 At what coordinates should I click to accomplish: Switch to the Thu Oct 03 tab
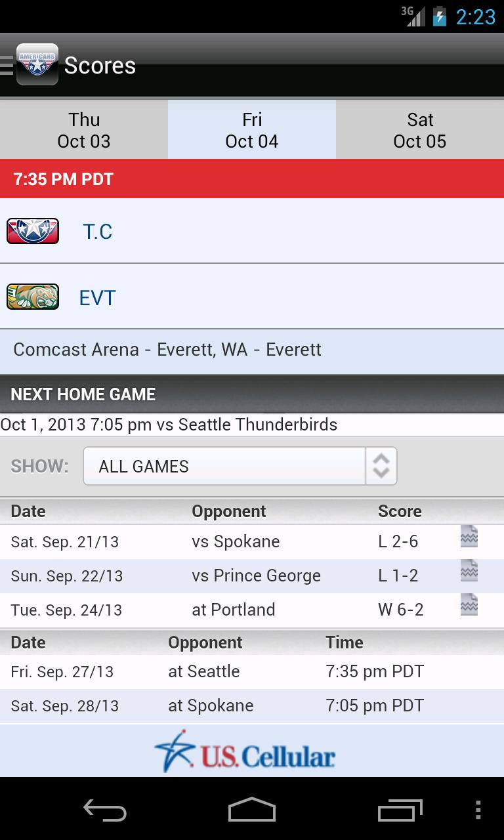pos(84,130)
